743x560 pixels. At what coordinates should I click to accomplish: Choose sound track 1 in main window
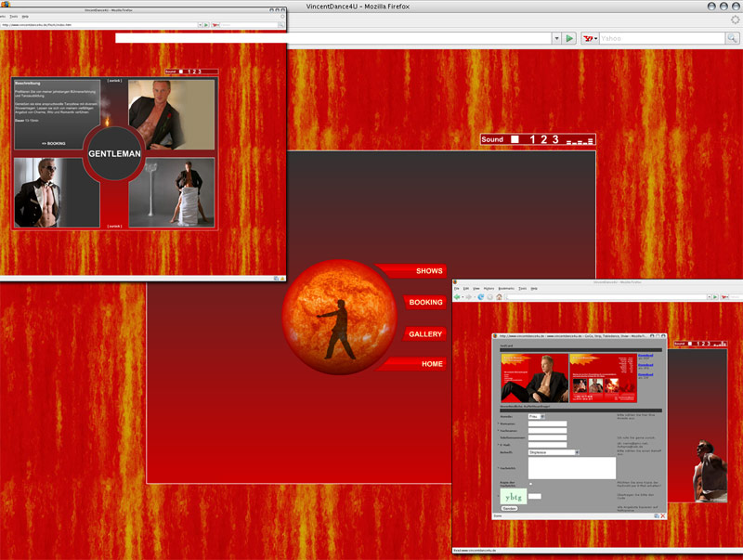click(x=533, y=139)
